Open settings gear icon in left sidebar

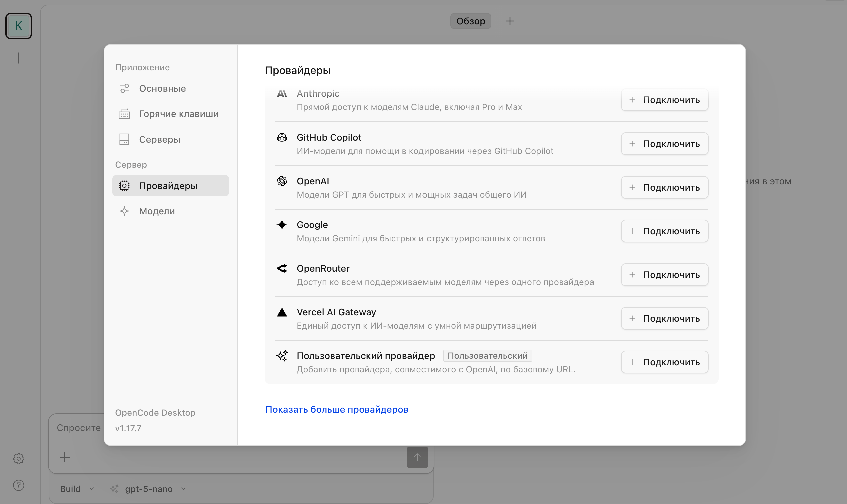pos(19,459)
